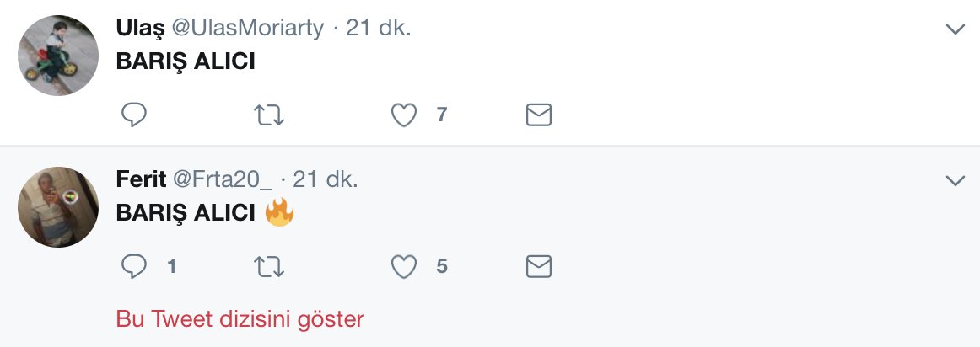Open more options dropdown on Ulaş's tweet

955,29
